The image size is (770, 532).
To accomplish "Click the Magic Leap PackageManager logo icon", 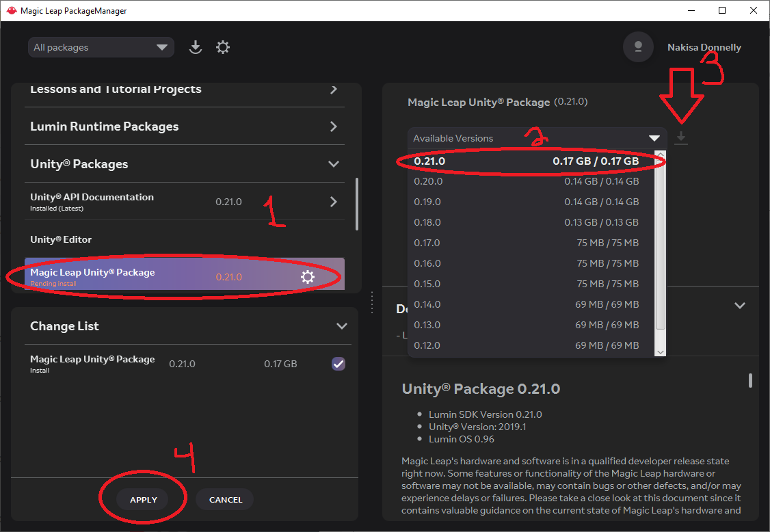I will [x=11, y=10].
